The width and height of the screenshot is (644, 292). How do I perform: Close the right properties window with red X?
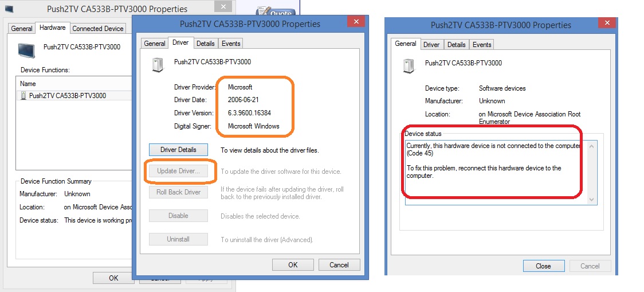(607, 23)
